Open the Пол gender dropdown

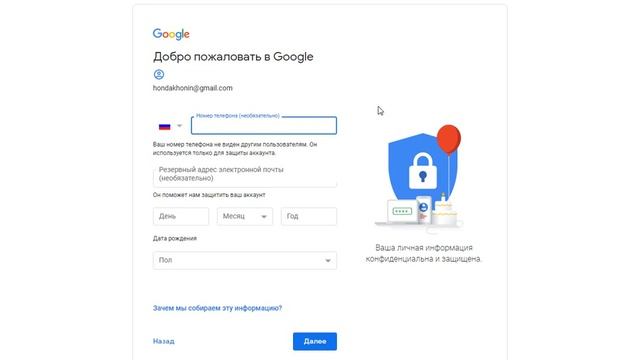(x=245, y=260)
